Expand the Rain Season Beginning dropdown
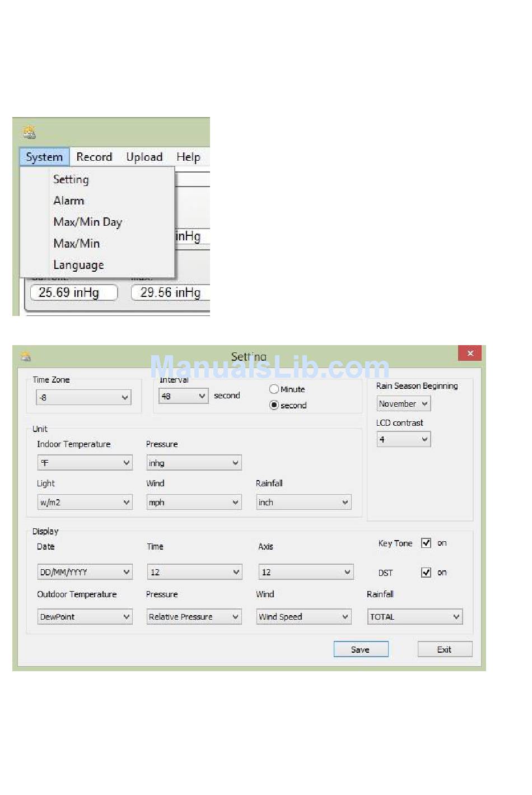 pyautogui.click(x=403, y=403)
